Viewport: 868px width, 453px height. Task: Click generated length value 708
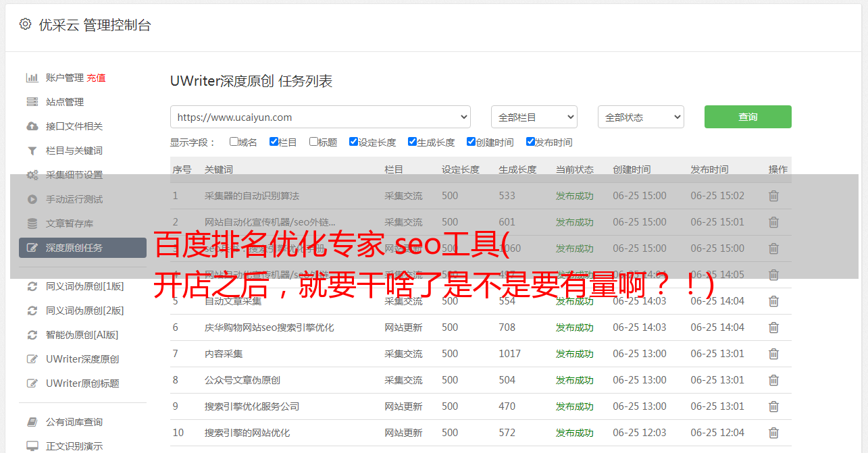(507, 327)
